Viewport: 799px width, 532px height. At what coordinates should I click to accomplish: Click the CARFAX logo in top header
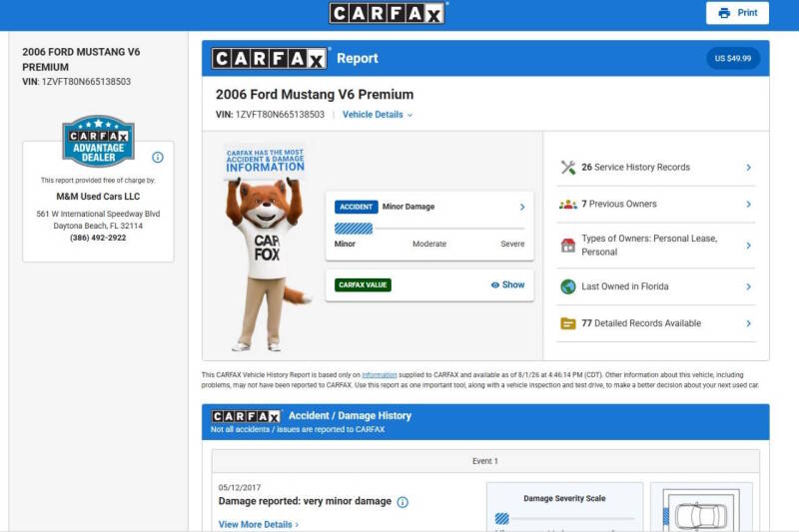[387, 13]
